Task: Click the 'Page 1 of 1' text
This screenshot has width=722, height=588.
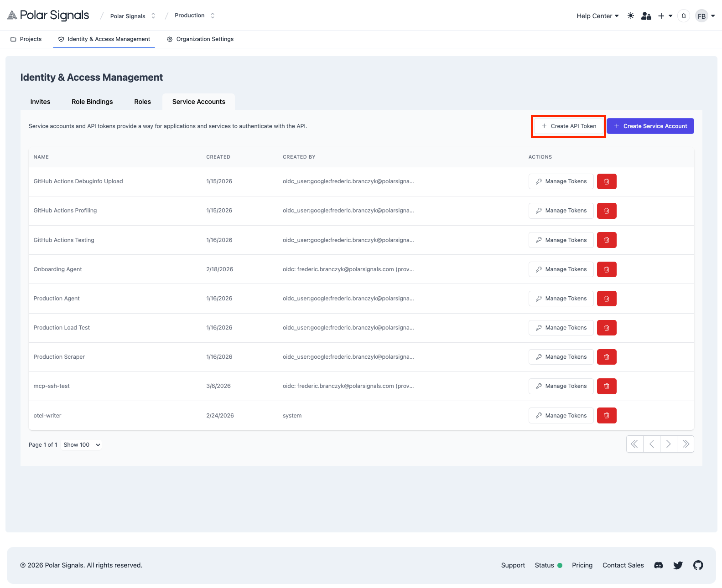Action: (x=43, y=445)
